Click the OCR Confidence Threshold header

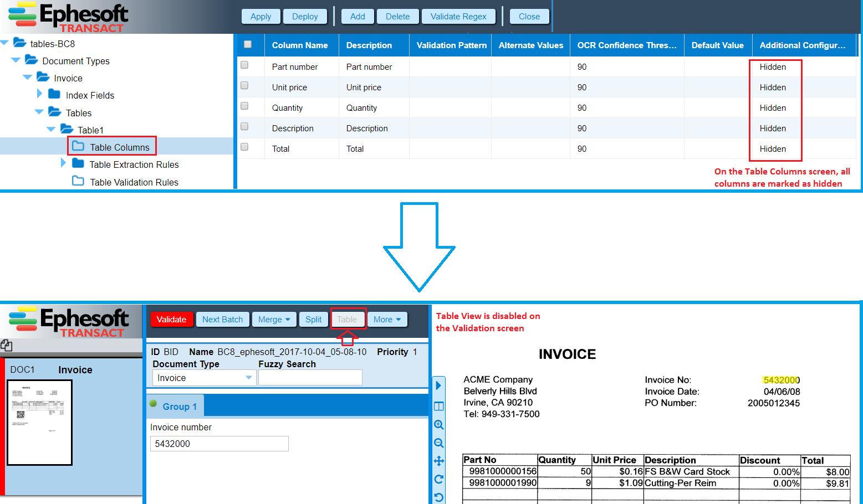click(627, 45)
